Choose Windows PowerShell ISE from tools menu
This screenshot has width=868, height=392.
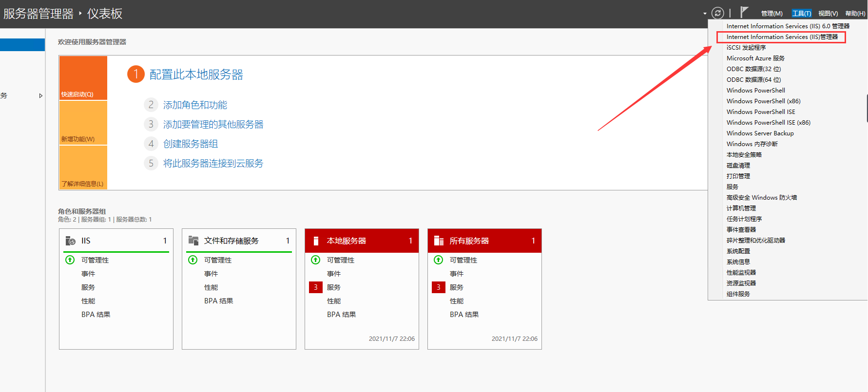click(760, 112)
